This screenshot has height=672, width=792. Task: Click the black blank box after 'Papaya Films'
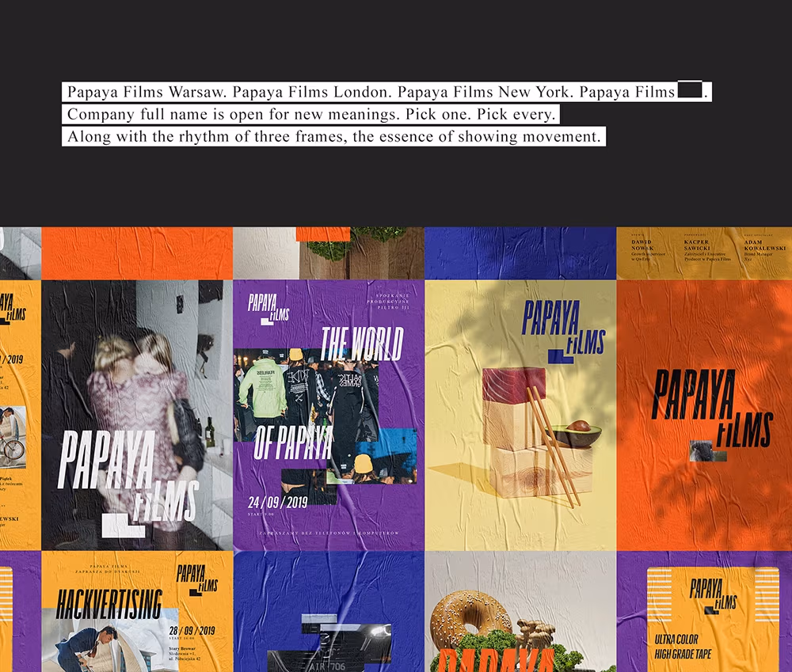(690, 89)
